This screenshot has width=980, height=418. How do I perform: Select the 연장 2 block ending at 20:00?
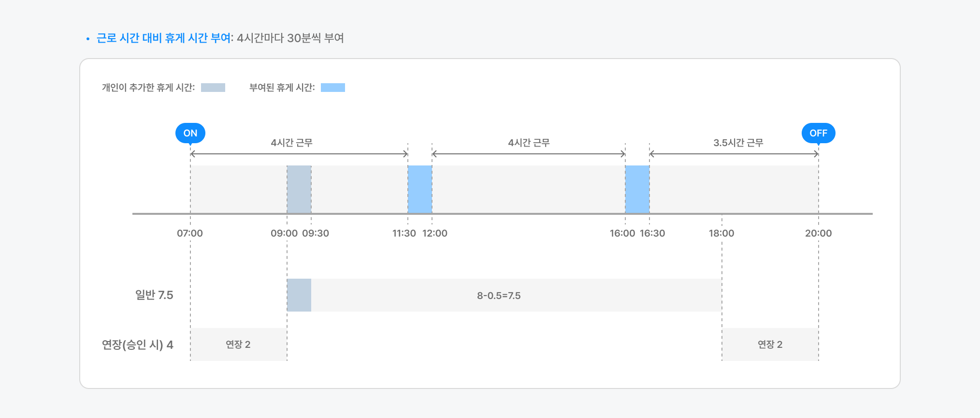pos(770,344)
